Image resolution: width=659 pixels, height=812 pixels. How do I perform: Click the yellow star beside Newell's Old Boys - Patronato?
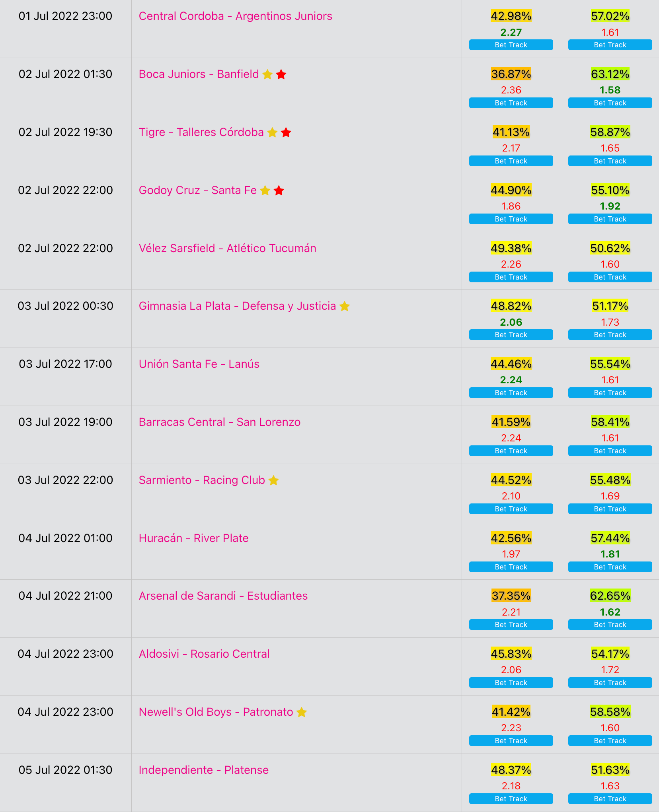tap(302, 712)
